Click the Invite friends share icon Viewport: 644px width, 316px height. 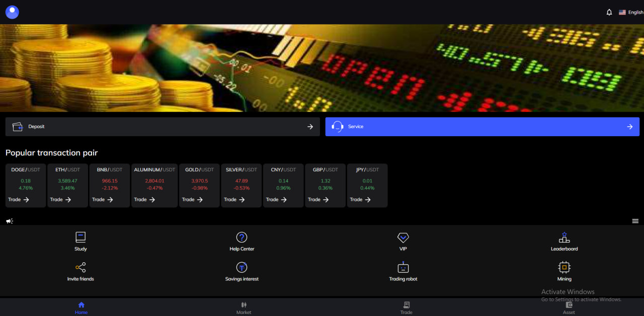click(80, 268)
